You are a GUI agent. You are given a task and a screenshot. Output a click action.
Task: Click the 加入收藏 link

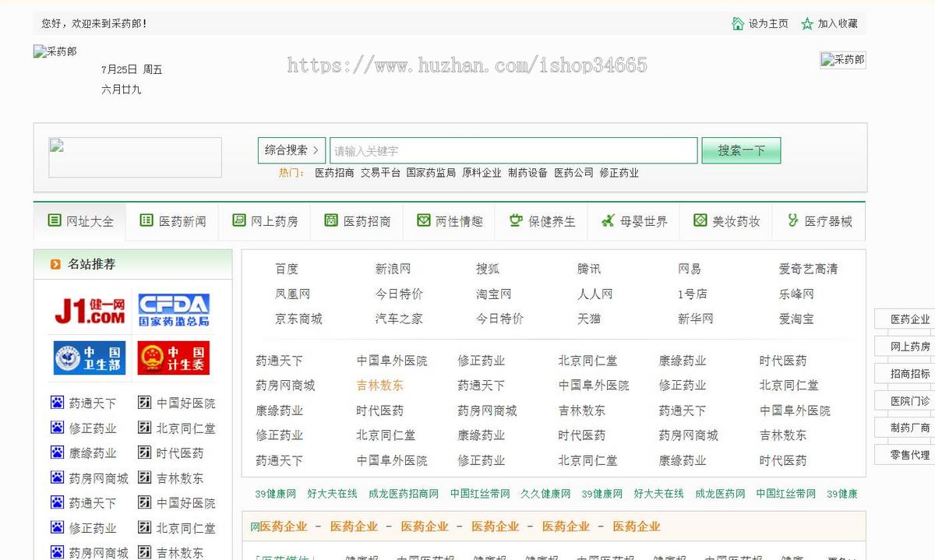pyautogui.click(x=838, y=24)
